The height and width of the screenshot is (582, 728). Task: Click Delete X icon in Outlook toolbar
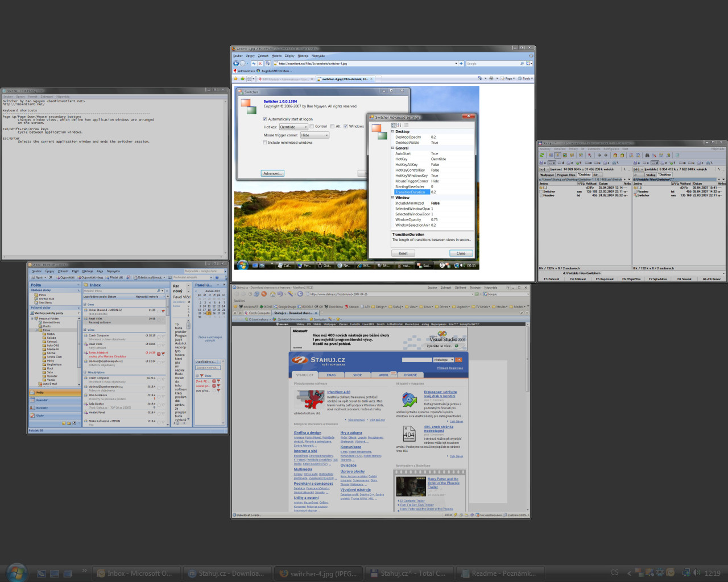[x=51, y=277]
